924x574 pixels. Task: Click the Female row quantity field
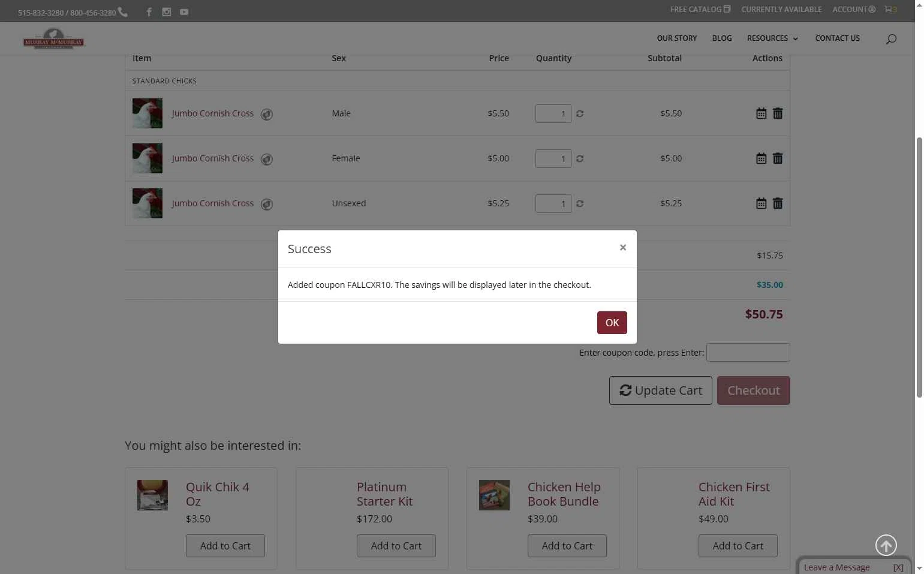coord(553,158)
